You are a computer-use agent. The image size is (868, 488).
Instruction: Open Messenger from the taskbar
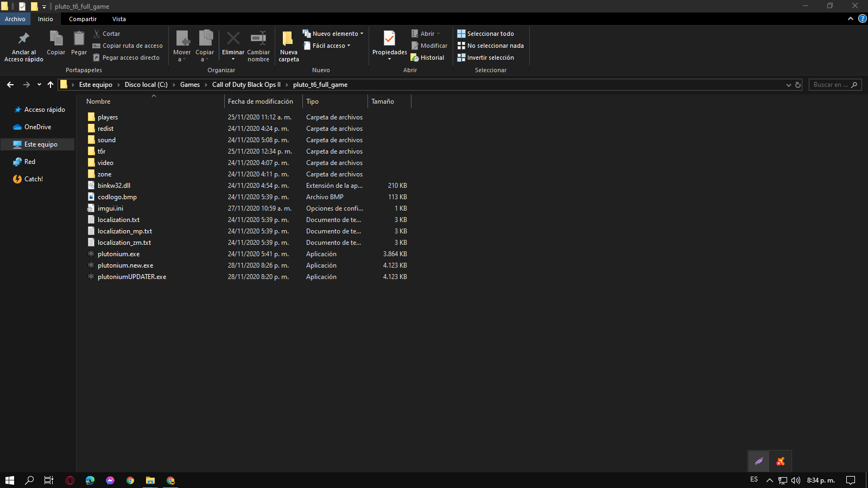tap(110, 480)
